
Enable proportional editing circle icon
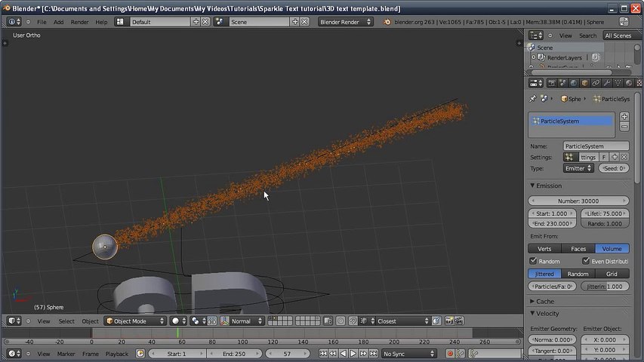[x=340, y=321]
